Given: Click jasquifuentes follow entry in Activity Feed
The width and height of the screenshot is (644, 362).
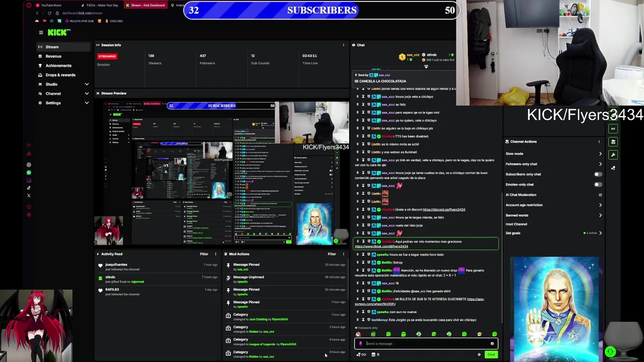Looking at the screenshot, I should [158, 267].
